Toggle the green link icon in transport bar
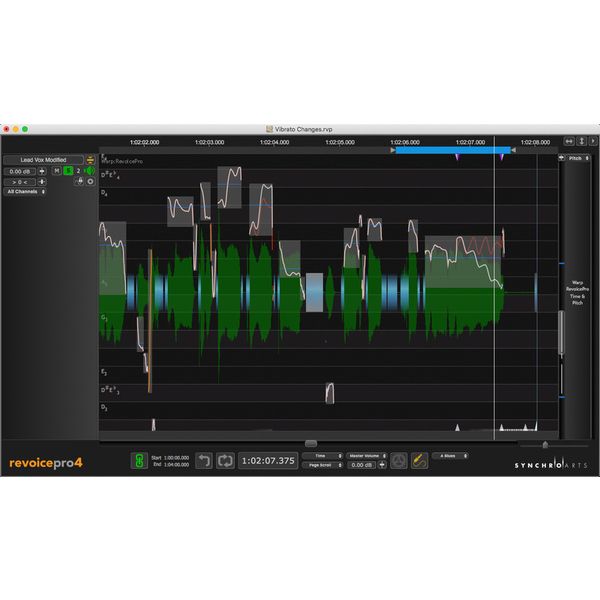The height and width of the screenshot is (600, 600). (x=139, y=461)
